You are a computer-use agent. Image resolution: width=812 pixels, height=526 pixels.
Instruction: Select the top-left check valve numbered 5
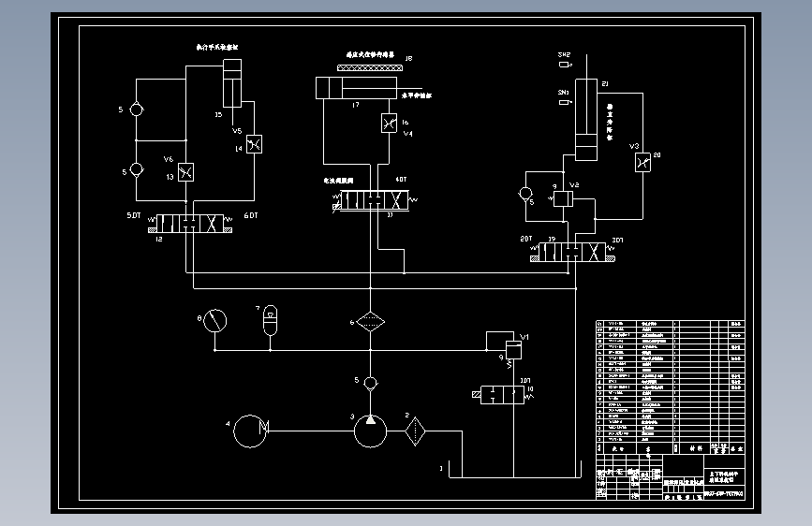136,110
